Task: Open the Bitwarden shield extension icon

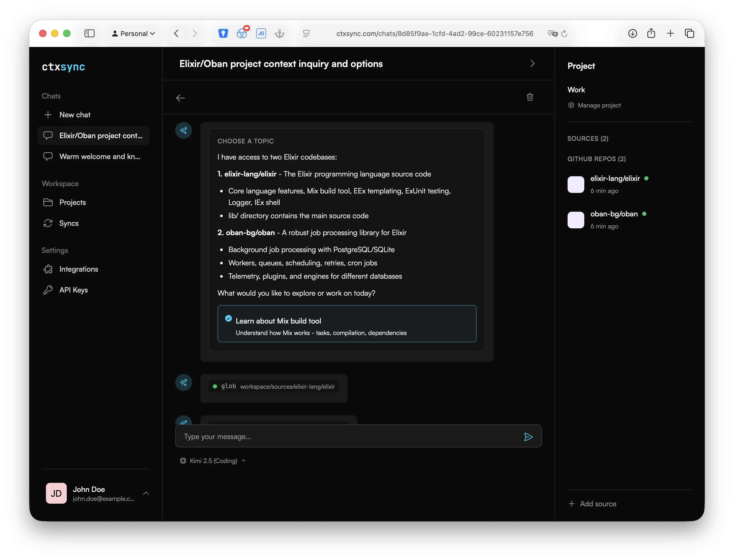Action: click(x=223, y=33)
